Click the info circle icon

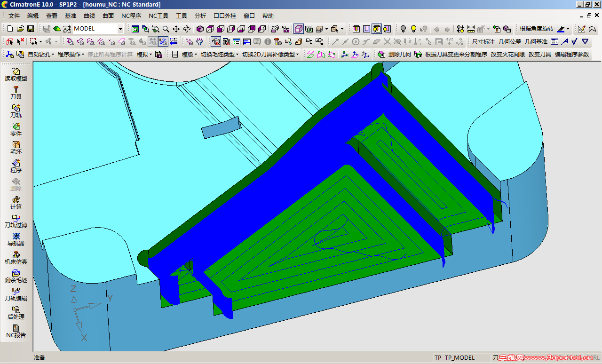268,41
